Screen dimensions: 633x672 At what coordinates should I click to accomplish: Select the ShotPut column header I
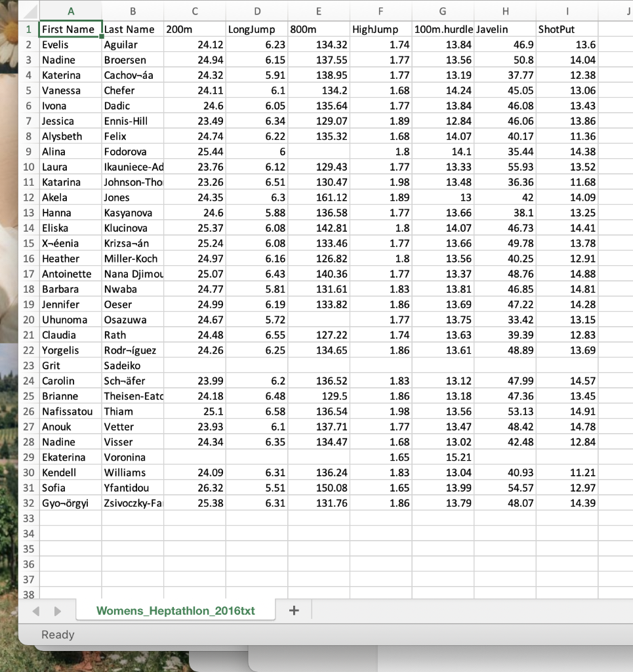point(567,10)
